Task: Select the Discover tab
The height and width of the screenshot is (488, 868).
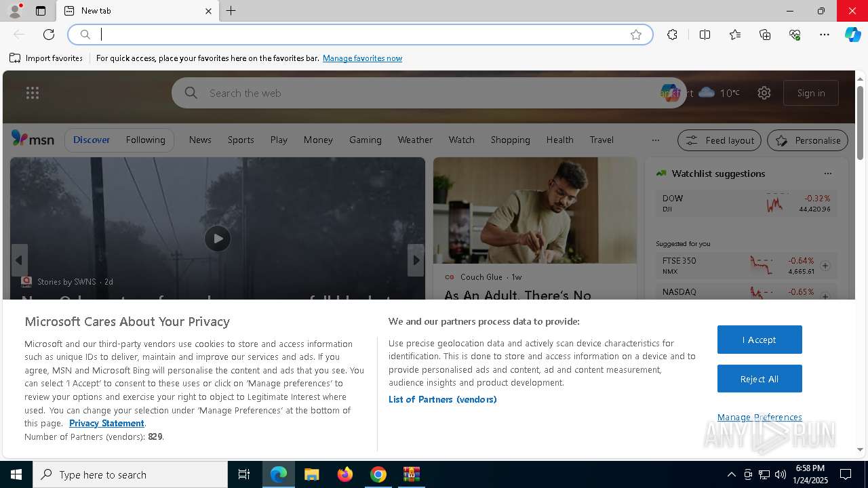Action: pos(92,140)
